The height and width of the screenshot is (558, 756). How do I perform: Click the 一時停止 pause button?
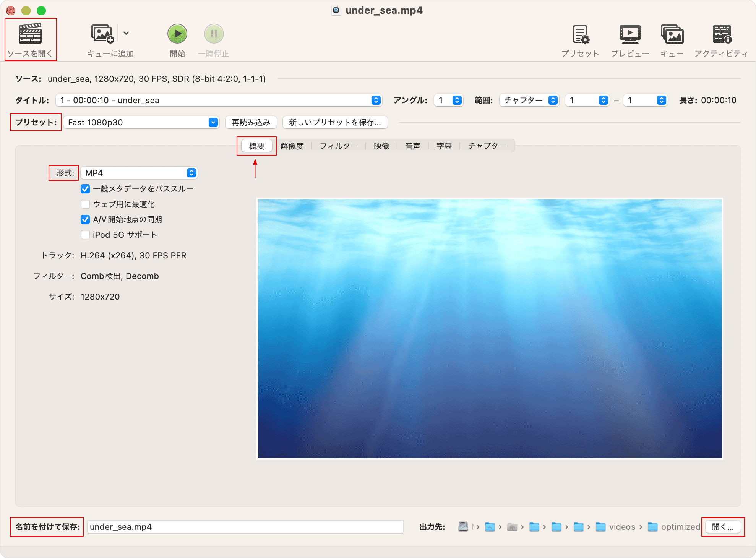214,34
